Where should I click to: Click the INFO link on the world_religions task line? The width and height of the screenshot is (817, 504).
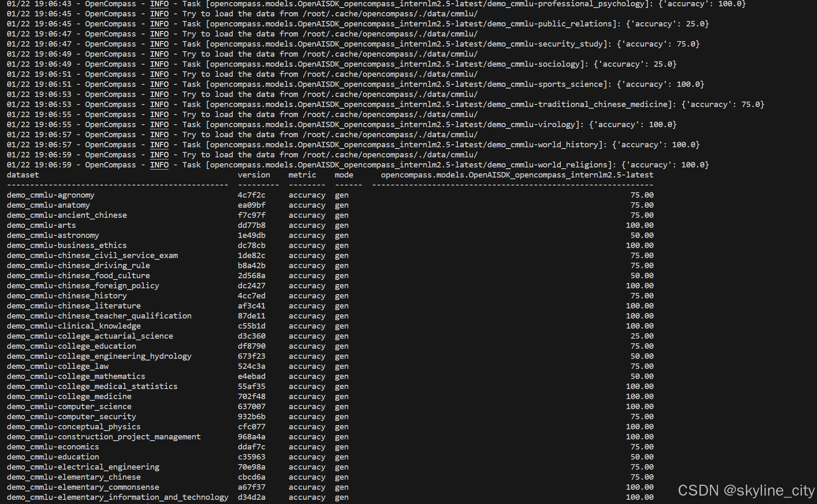(x=159, y=165)
